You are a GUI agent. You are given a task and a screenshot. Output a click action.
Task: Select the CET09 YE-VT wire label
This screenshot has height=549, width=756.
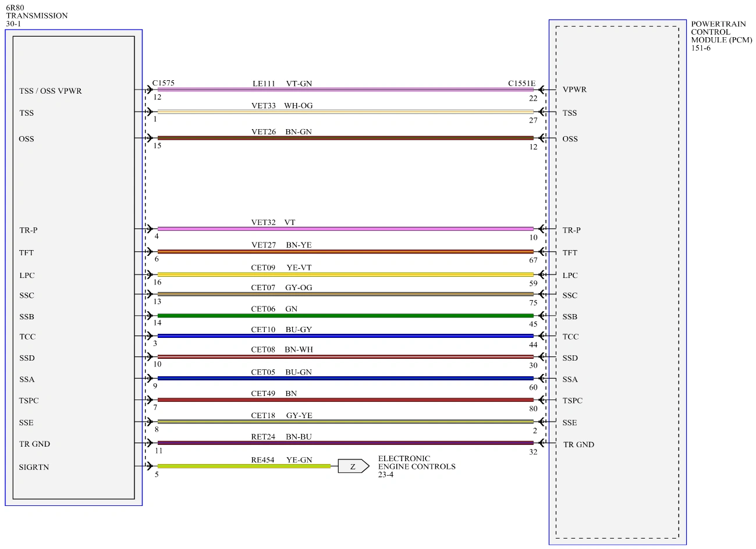click(282, 268)
